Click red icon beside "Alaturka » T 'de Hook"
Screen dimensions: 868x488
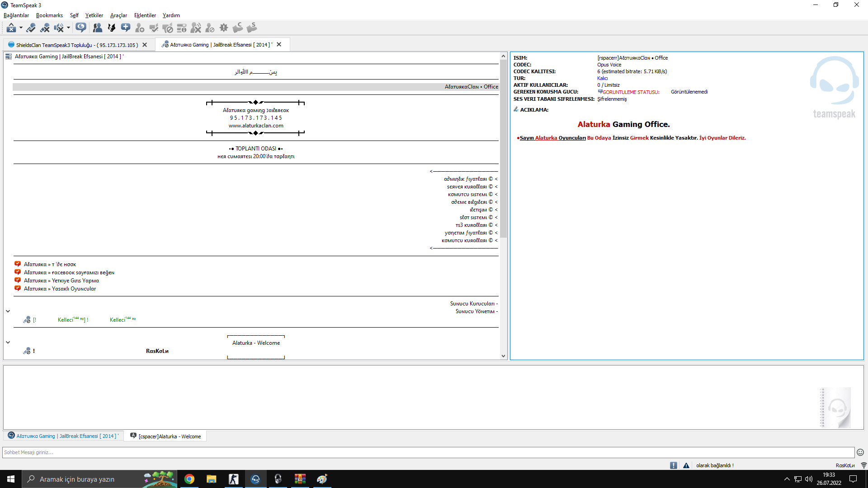click(x=18, y=264)
